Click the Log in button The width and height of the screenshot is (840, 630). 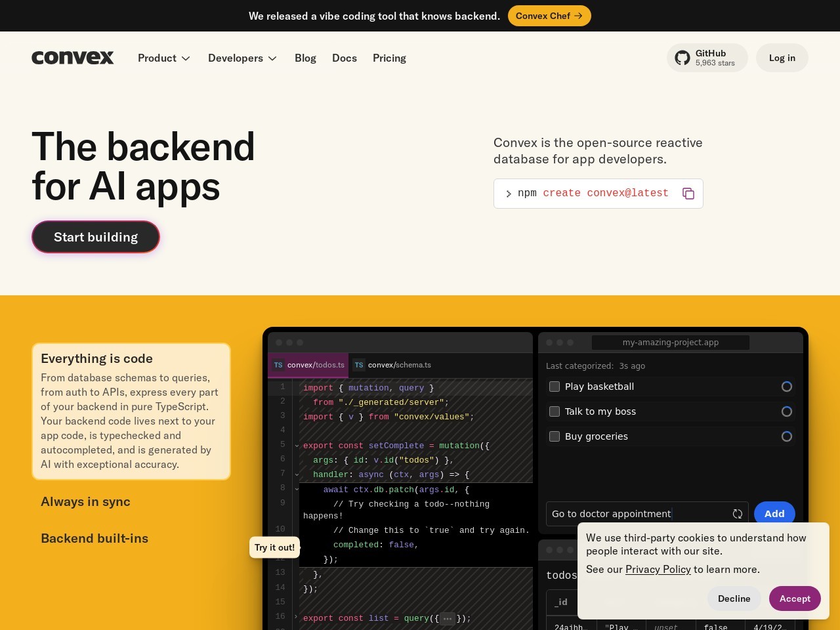(x=782, y=58)
